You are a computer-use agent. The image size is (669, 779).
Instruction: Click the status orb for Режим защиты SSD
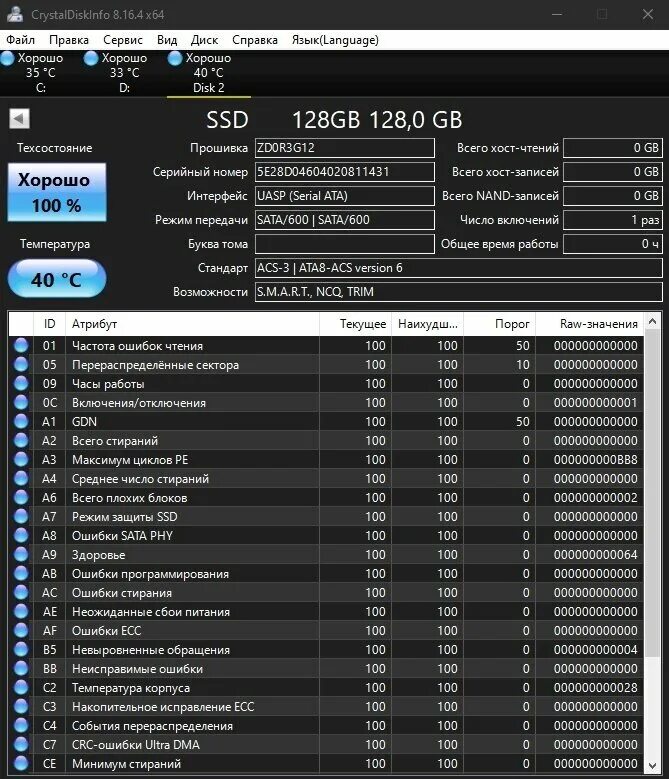click(x=21, y=516)
